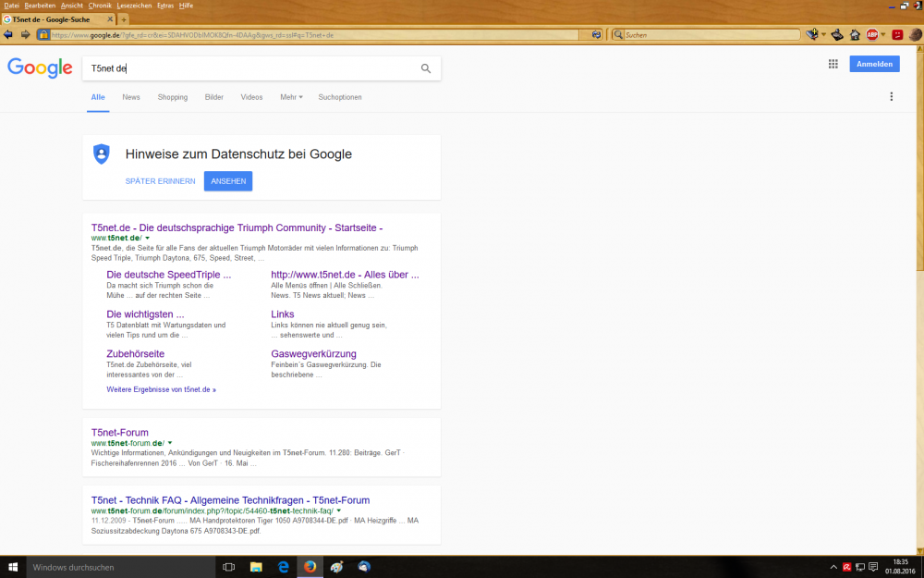Open the three-dot settings menu on Google
Screen dimensions: 924x578
pyautogui.click(x=892, y=97)
